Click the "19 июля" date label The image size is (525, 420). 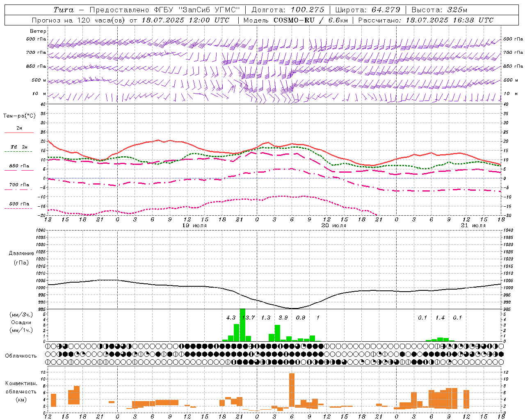194,226
